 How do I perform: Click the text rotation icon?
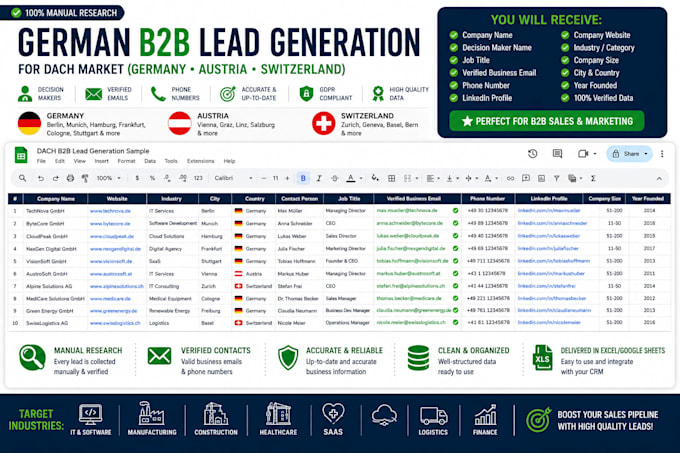(488, 178)
